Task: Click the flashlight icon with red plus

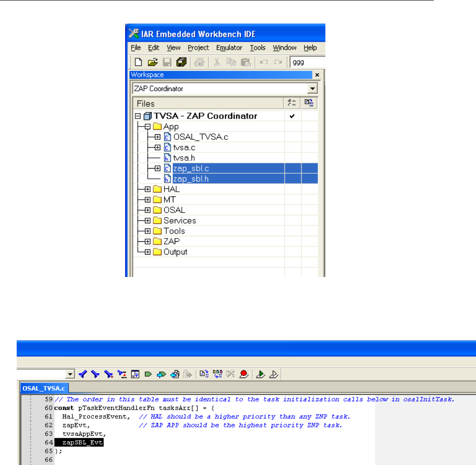Action: (x=108, y=374)
